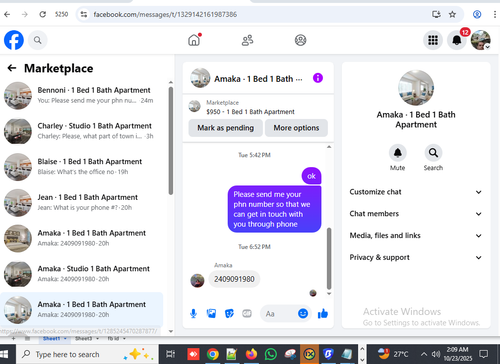
Task: Click the Mark as pending button
Action: pos(225,128)
